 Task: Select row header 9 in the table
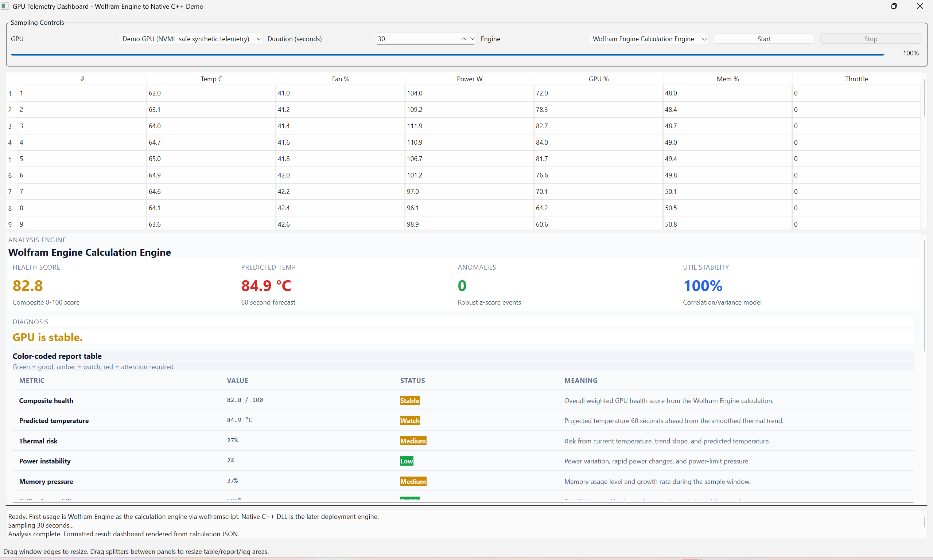[10, 224]
